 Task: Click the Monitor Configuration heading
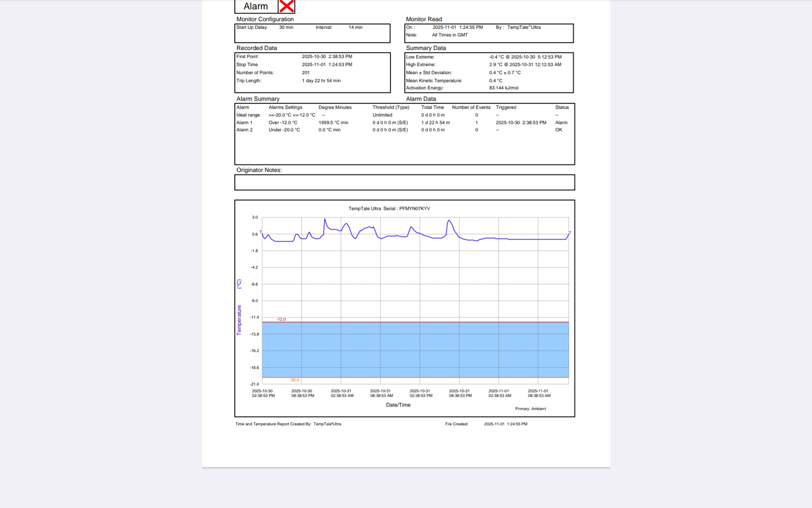click(265, 19)
